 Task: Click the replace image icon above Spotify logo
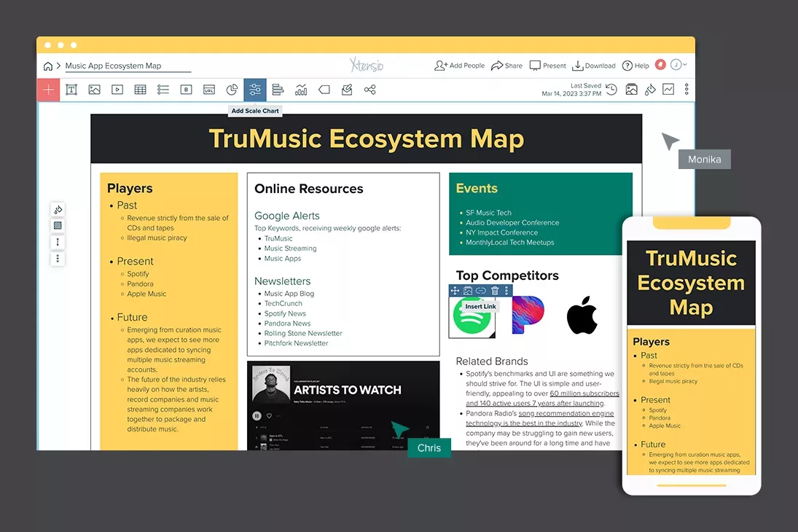pos(467,290)
